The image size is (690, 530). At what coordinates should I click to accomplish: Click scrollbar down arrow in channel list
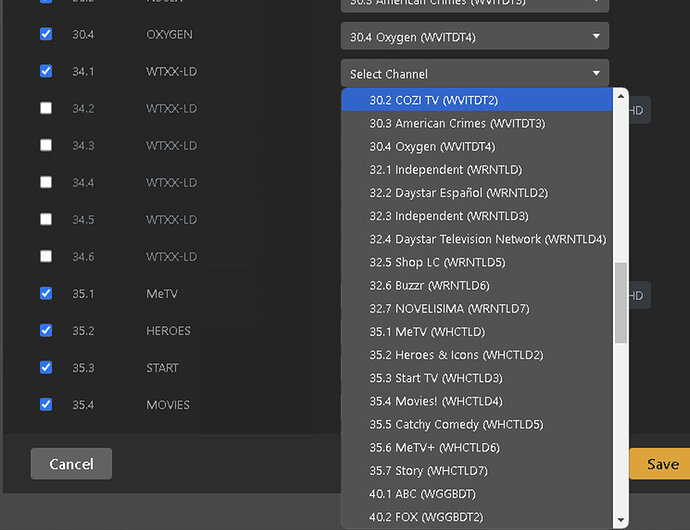(x=621, y=520)
